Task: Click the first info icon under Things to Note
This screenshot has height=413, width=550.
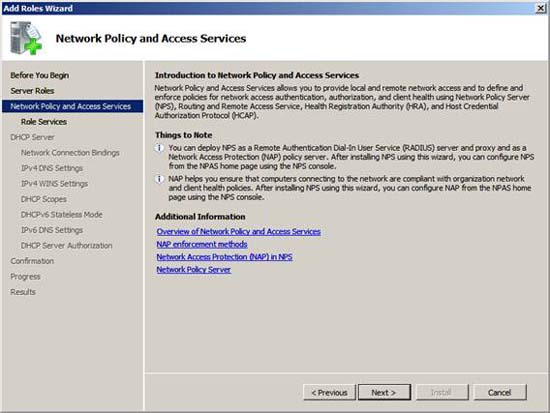Action: pyautogui.click(x=159, y=148)
